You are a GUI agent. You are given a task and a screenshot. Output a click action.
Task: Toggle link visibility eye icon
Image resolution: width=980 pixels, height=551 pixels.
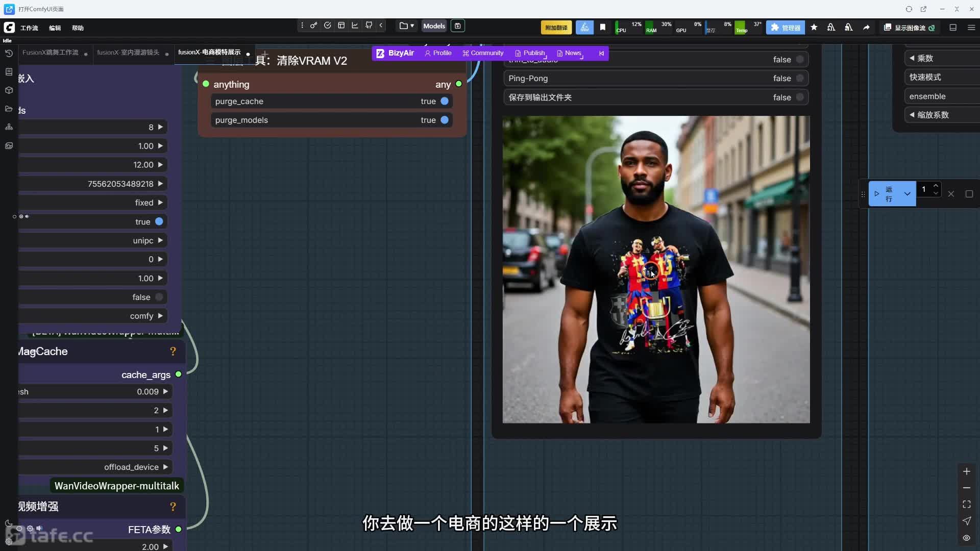tap(967, 538)
